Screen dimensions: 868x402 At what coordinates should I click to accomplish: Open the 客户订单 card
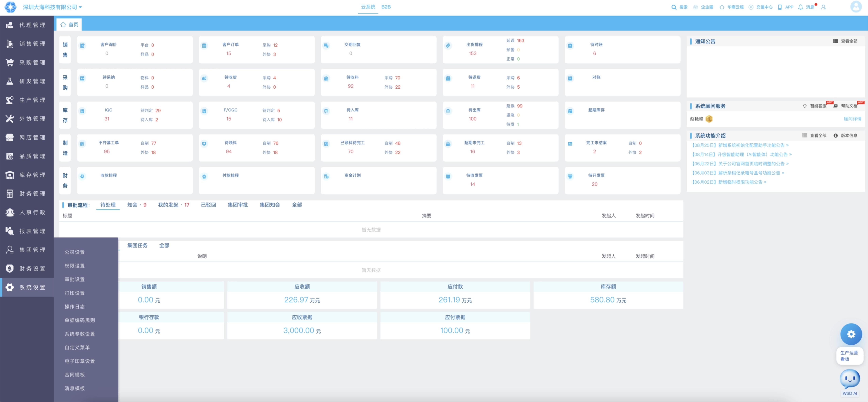click(256, 50)
